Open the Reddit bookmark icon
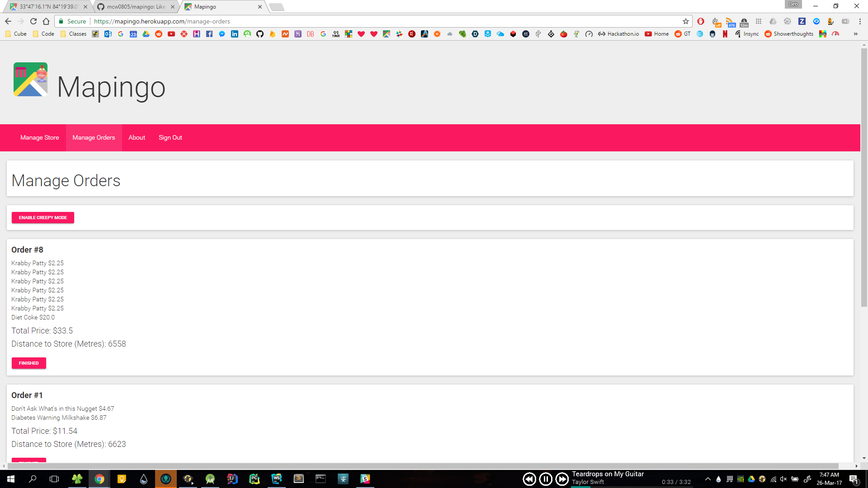The image size is (868, 488). (159, 34)
